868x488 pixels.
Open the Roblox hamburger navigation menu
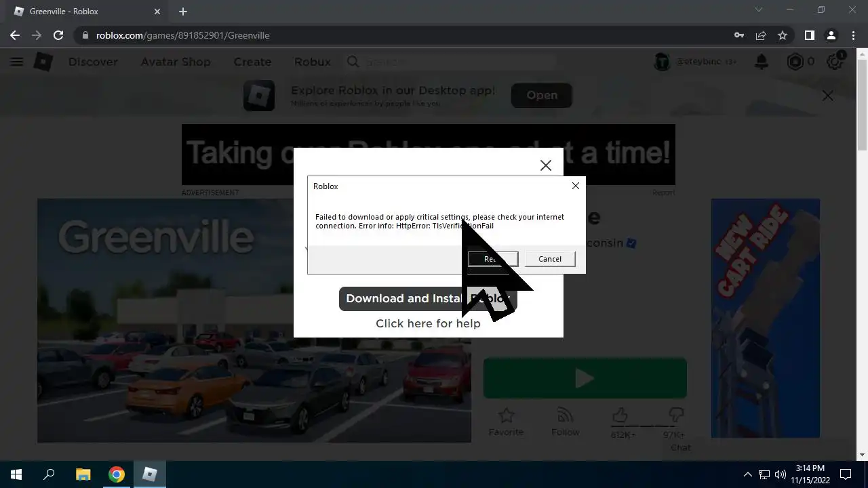17,62
